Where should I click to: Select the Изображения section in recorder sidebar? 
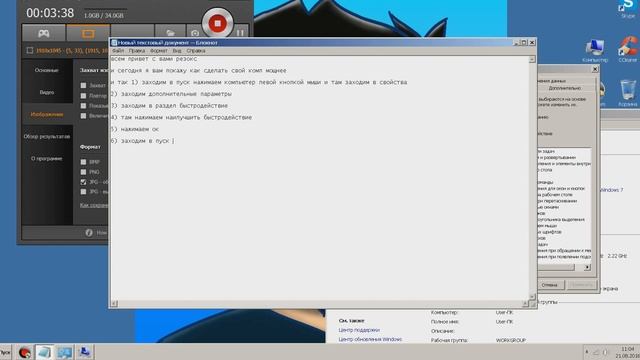tap(47, 114)
